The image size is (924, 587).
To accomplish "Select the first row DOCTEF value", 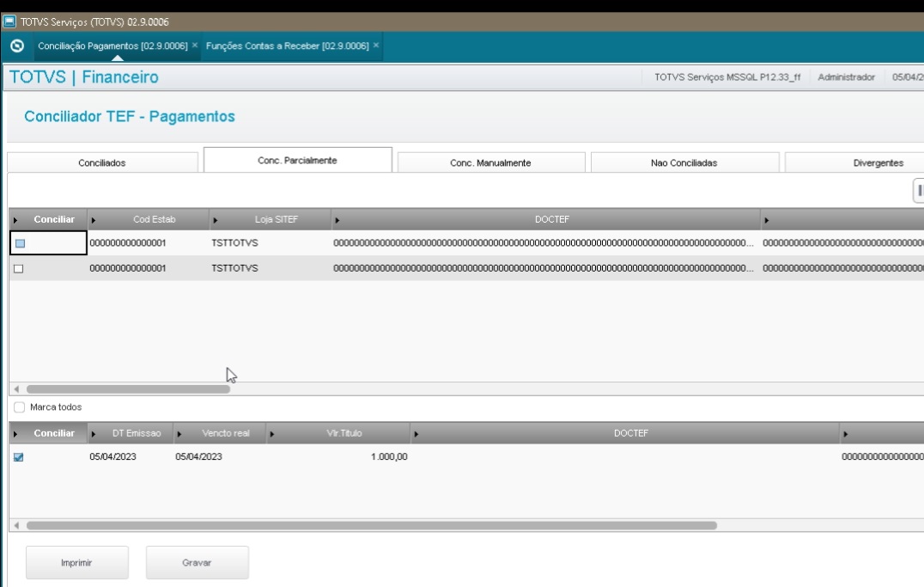I will pos(545,243).
